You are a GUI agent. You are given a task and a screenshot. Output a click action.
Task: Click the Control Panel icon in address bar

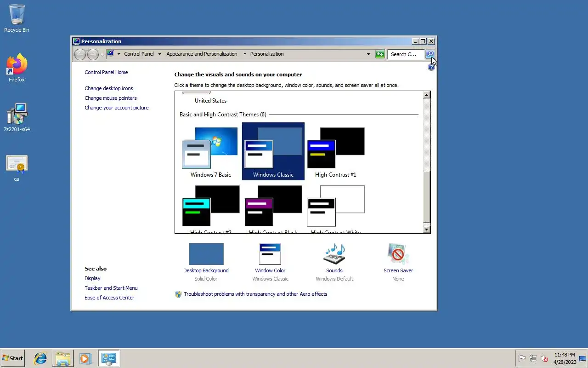[x=110, y=53]
